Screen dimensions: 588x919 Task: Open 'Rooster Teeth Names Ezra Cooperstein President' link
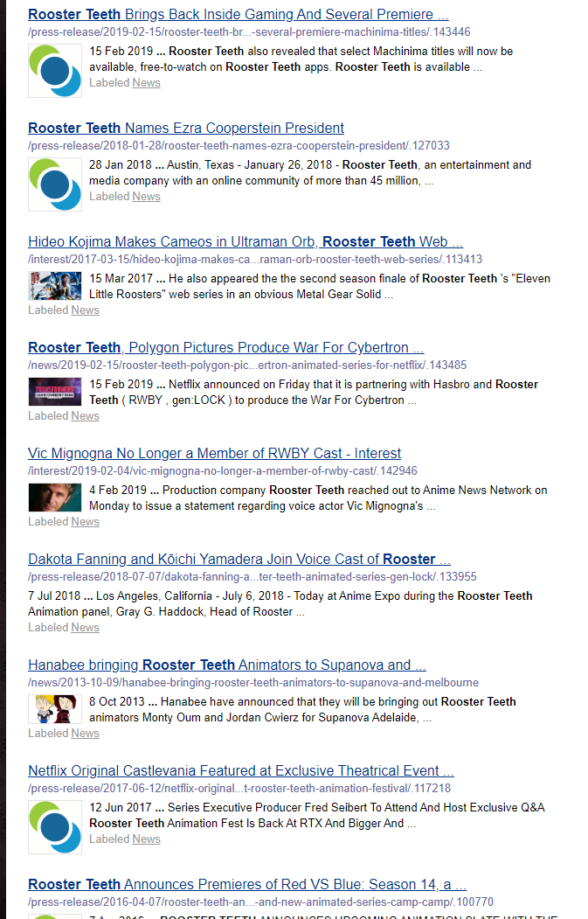(x=185, y=128)
